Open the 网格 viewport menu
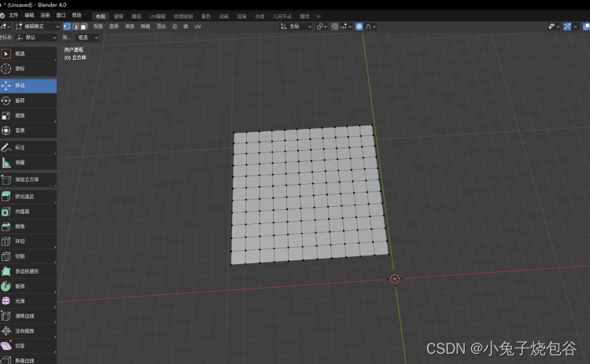This screenshot has width=590, height=364. coord(146,26)
